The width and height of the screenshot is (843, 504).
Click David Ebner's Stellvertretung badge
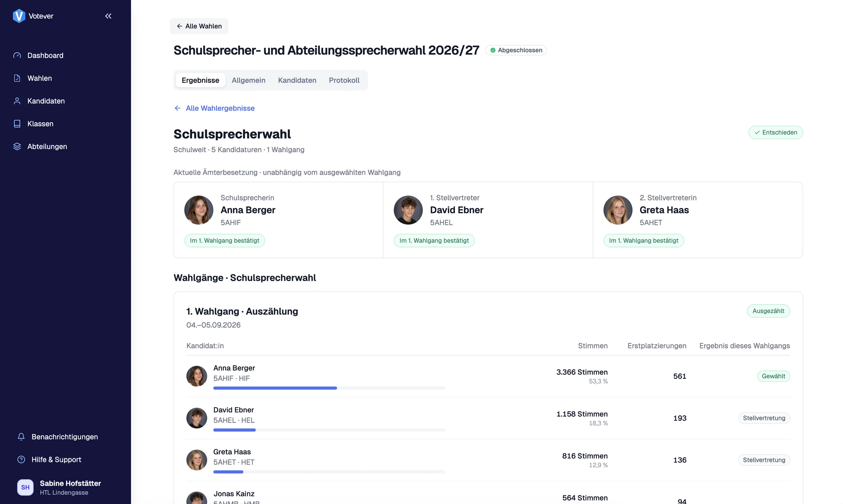[764, 418]
